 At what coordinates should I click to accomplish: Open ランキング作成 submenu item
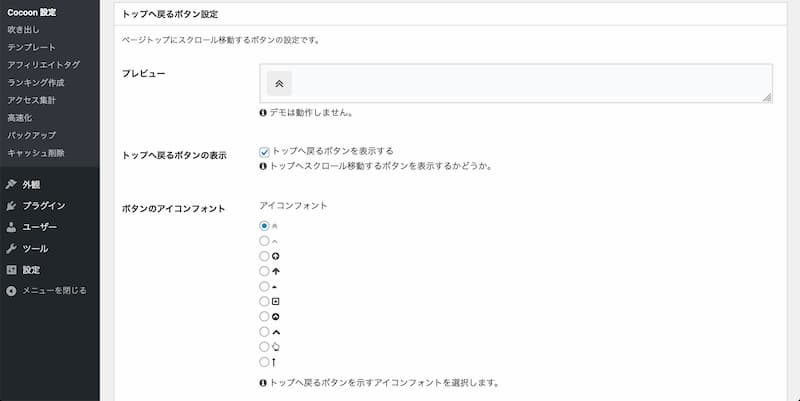point(36,82)
